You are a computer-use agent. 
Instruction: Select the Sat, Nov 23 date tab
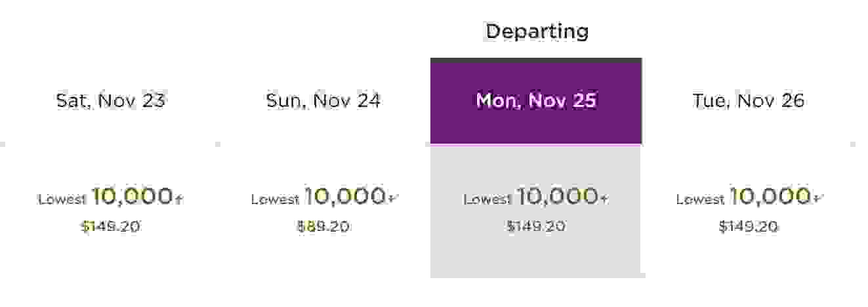tap(110, 101)
